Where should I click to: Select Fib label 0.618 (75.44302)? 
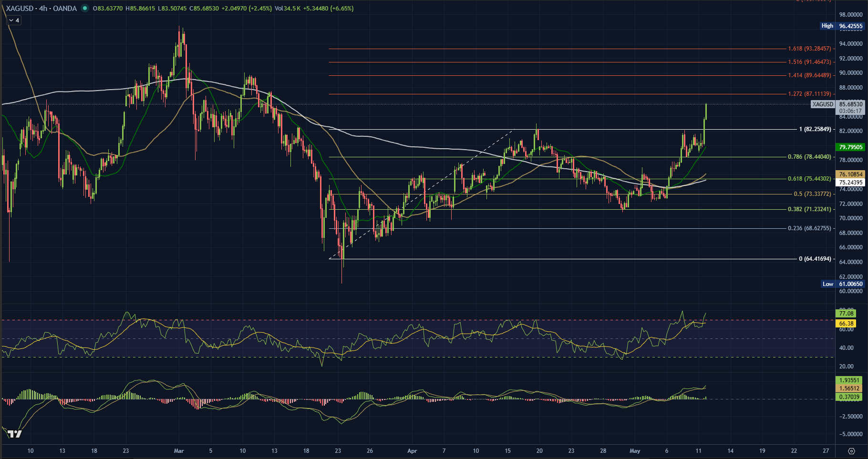click(809, 179)
